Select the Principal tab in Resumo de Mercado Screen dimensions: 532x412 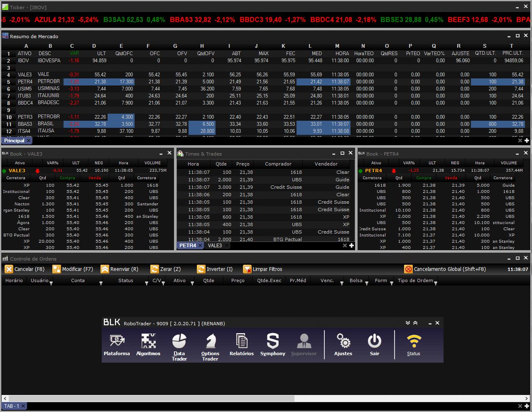click(14, 141)
